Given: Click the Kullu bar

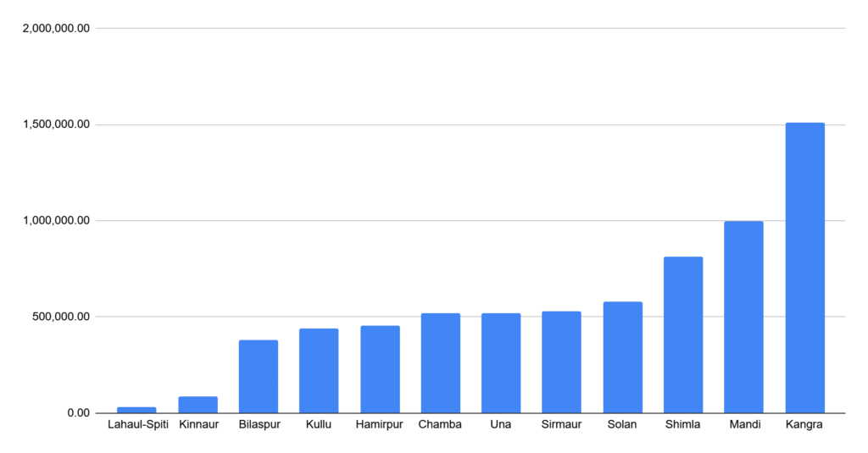Looking at the screenshot, I should pos(319,371).
